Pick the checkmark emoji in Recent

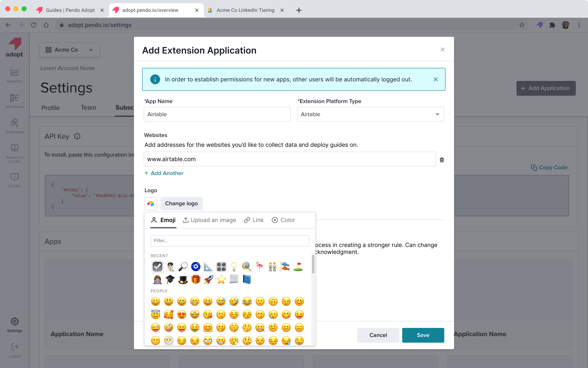click(157, 267)
